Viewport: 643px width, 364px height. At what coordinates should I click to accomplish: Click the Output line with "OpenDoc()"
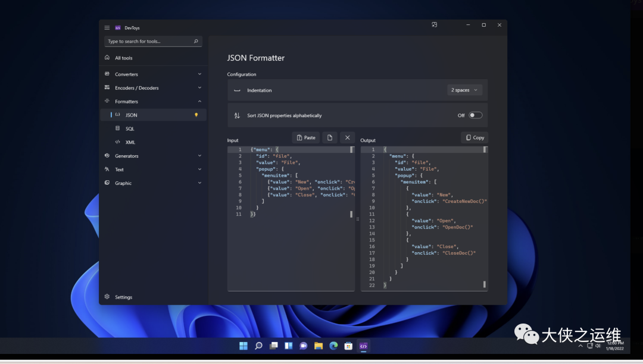coord(442,227)
